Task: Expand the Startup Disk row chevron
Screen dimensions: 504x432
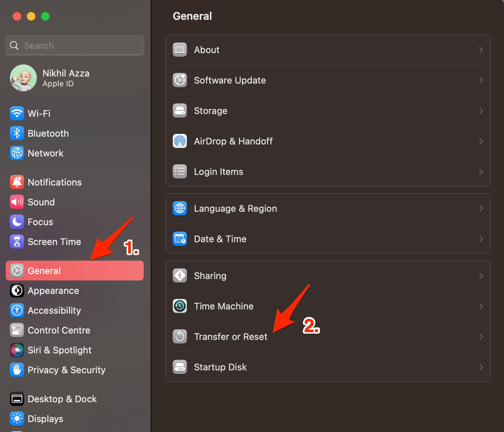Action: click(x=481, y=367)
